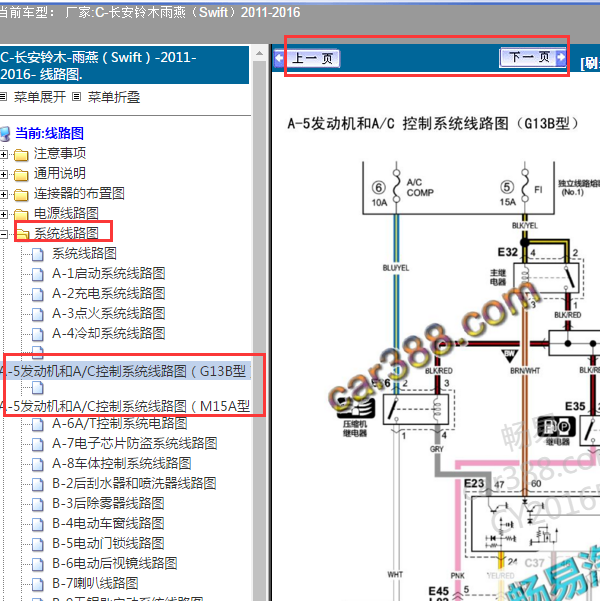Image resolution: width=600 pixels, height=601 pixels.
Task: Select A-5 M15A型 engine A/C diagram
Action: (x=125, y=406)
